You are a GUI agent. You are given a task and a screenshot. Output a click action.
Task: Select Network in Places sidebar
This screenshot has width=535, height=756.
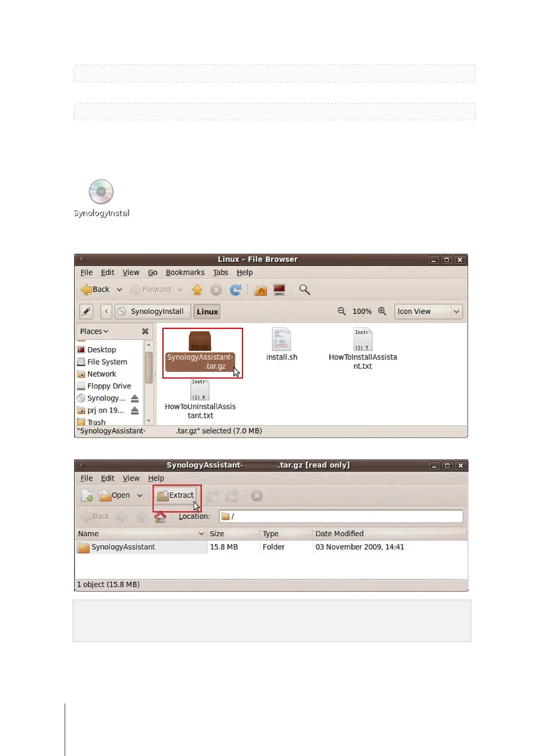coord(97,374)
